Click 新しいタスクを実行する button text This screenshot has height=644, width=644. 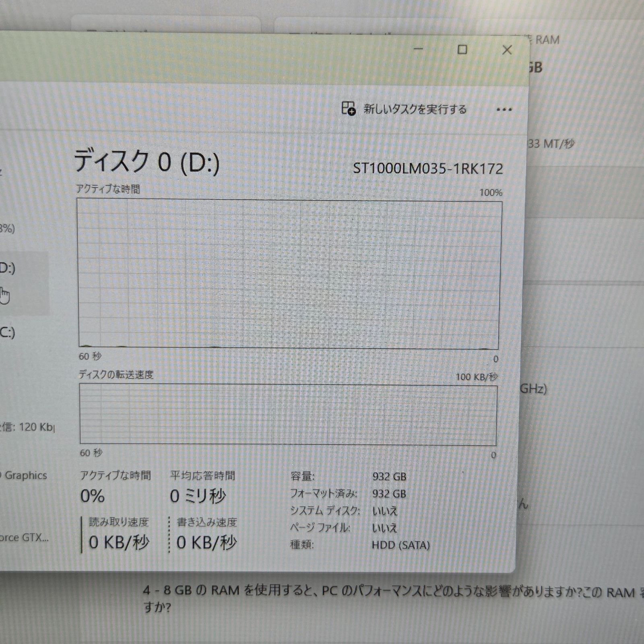(415, 109)
